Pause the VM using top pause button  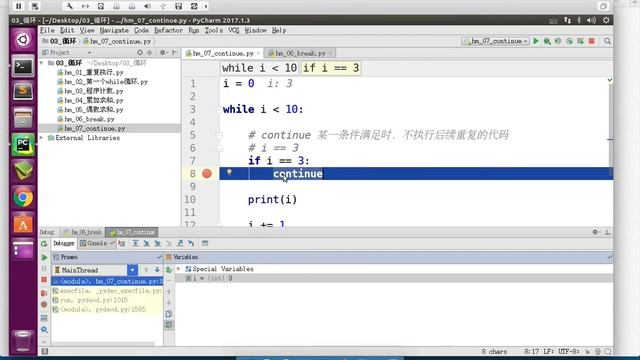18,6
